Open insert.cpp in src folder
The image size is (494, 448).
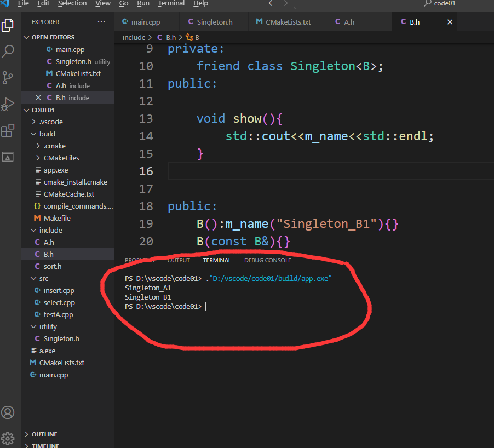(x=67, y=290)
